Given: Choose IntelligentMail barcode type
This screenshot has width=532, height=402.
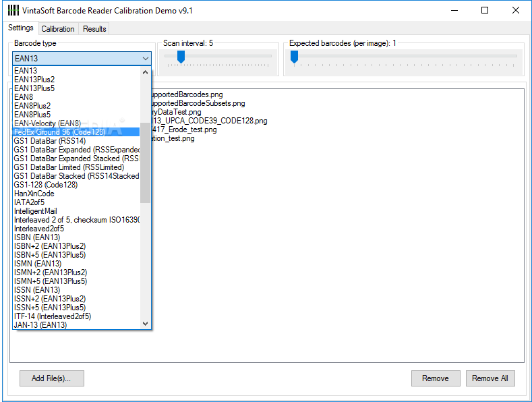Looking at the screenshot, I should 76,211.
